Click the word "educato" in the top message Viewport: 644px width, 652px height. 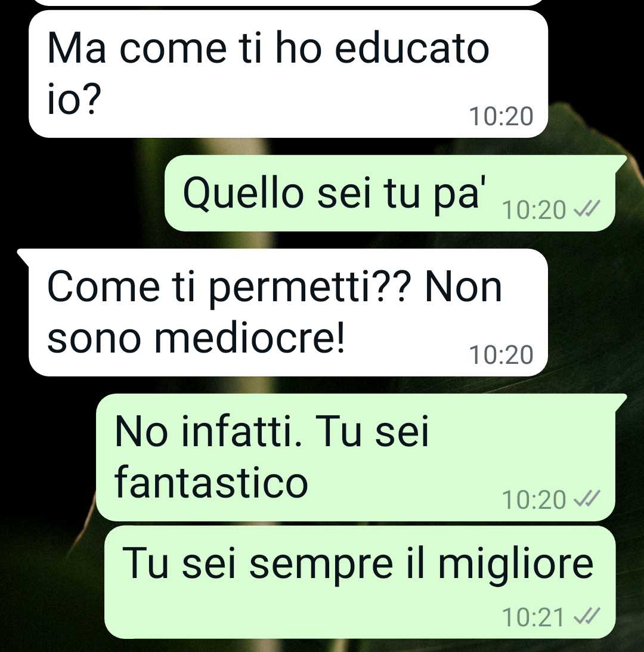(412, 49)
